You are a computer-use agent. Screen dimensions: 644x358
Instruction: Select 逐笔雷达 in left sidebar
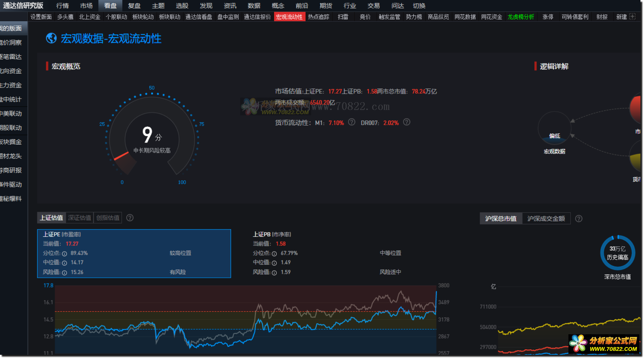13,57
